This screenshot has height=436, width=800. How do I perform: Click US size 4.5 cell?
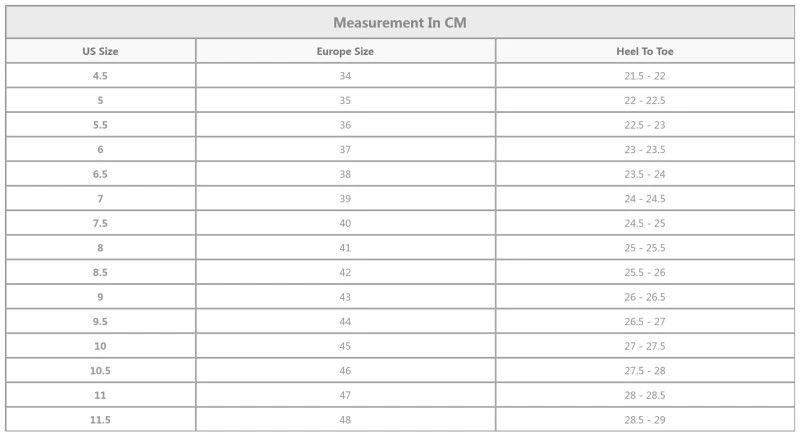100,76
